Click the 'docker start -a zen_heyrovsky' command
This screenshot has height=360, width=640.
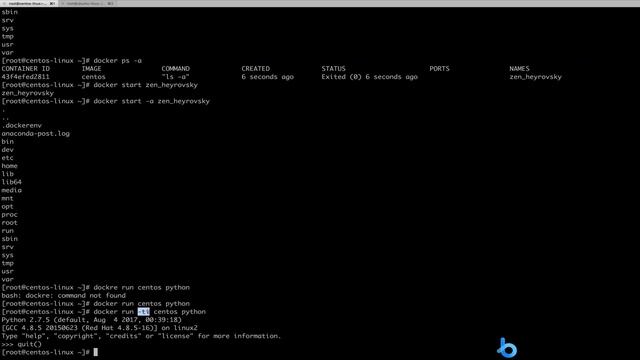point(151,101)
